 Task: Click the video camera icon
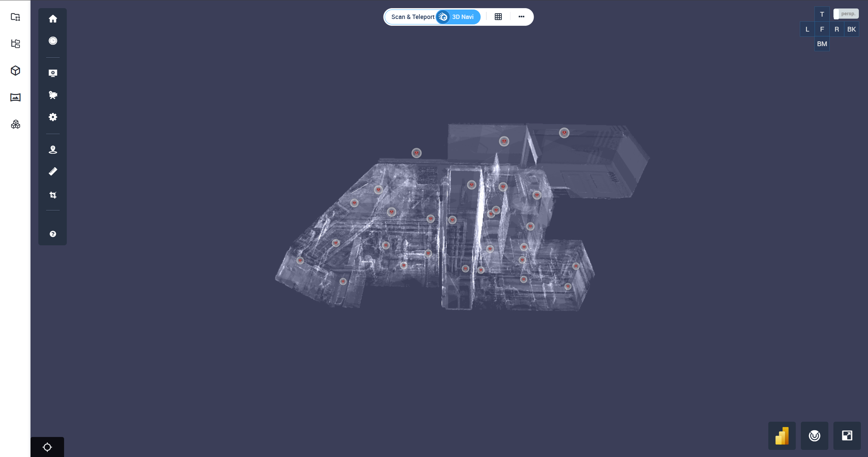(53, 95)
